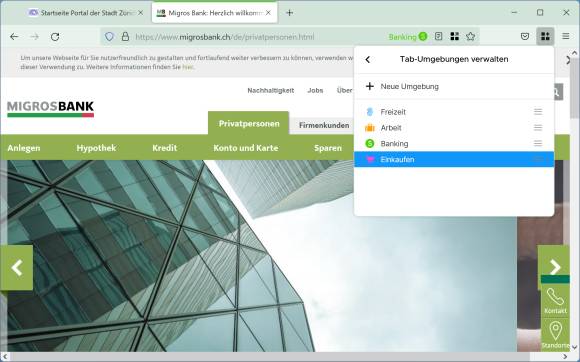Open the Firefox hamburger menu
Viewport: 580px width, 362px height.
coord(566,36)
